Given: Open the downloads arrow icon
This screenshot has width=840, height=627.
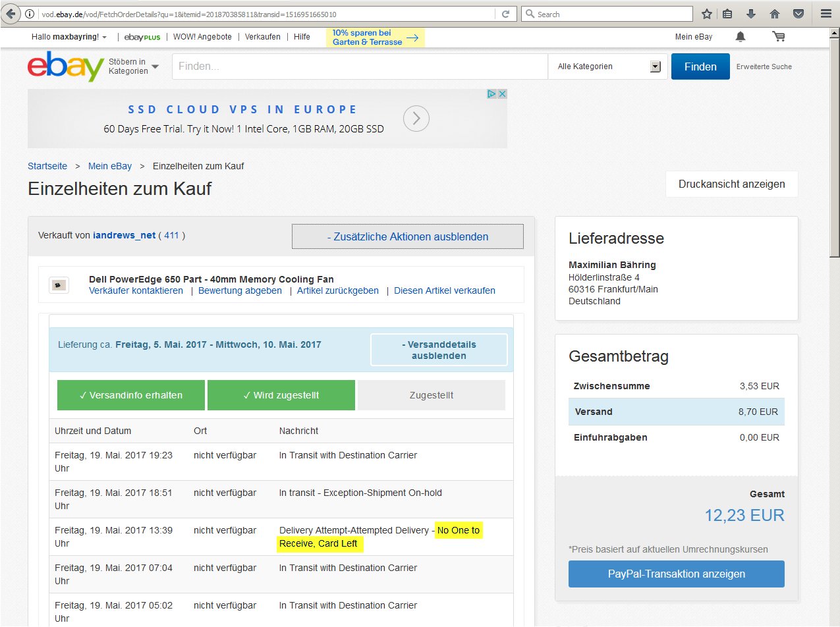Looking at the screenshot, I should click(x=751, y=14).
